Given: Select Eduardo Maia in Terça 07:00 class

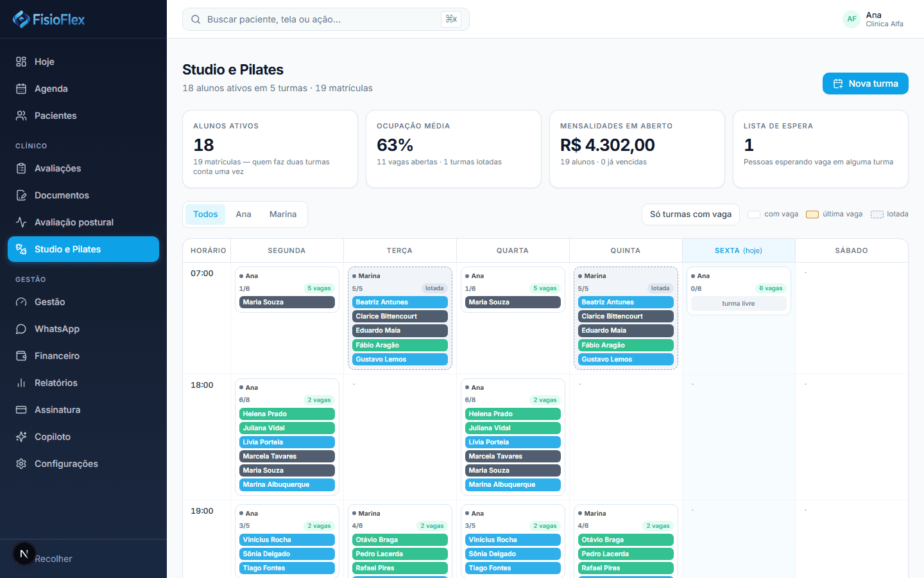Looking at the screenshot, I should pos(400,331).
